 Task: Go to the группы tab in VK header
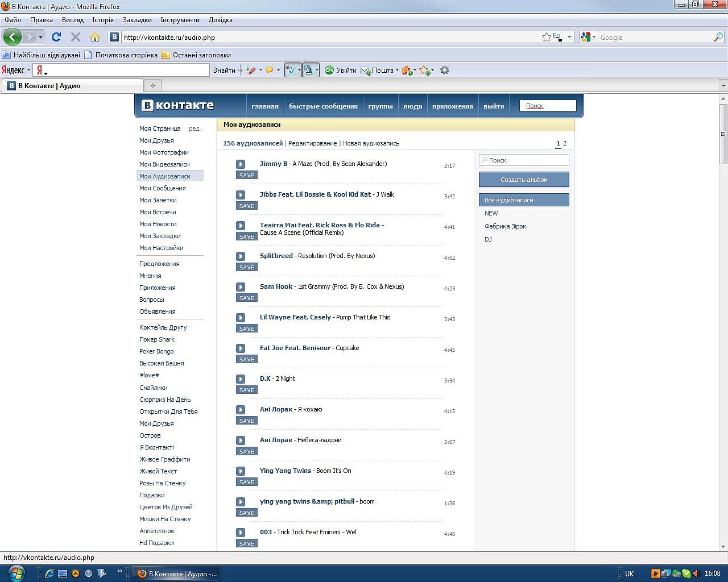coord(380,106)
